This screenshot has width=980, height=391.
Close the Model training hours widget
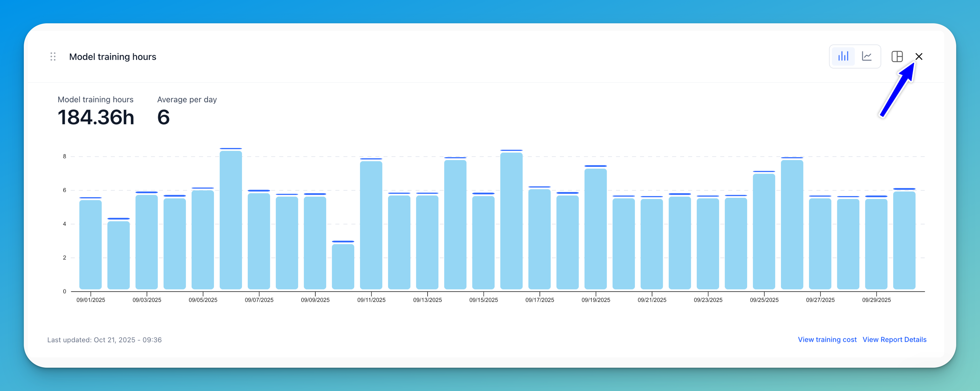919,57
